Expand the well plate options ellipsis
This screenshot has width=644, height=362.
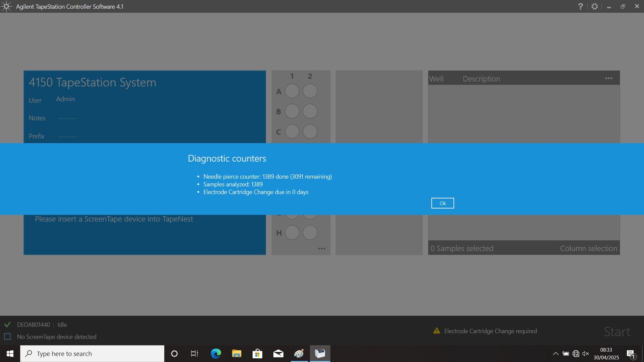(321, 248)
